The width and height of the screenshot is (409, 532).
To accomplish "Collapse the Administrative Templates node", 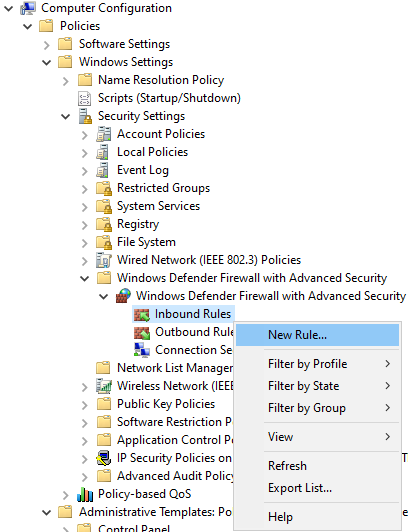I will point(47,512).
